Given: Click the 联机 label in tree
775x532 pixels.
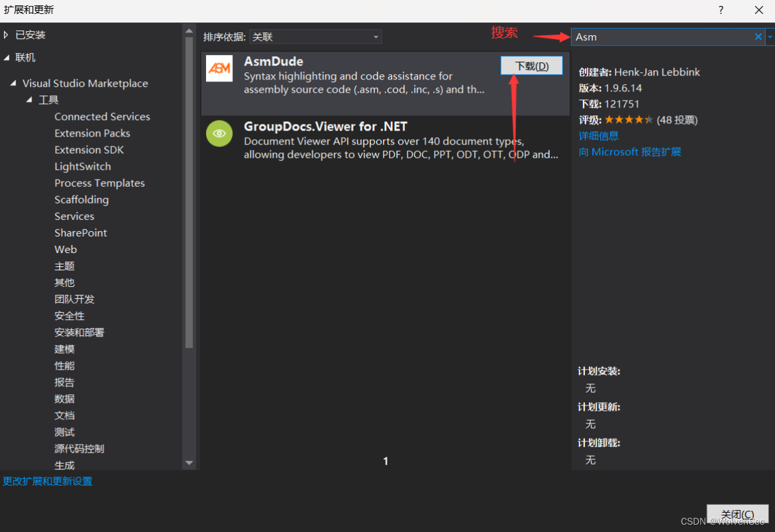Looking at the screenshot, I should 25,58.
